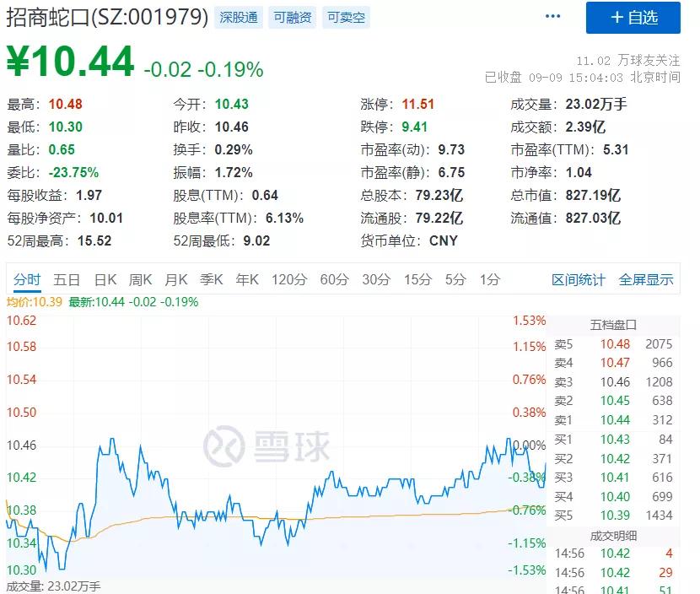Switch to the 周K chart tab
The width and height of the screenshot is (700, 594).
tap(140, 279)
